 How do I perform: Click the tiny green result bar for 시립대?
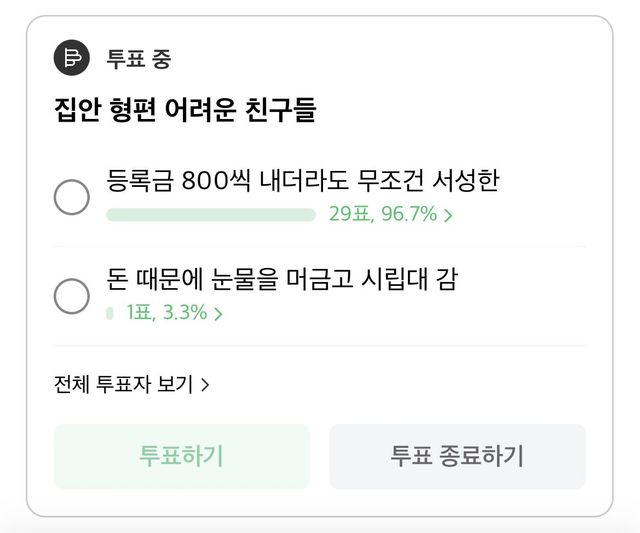click(x=110, y=313)
